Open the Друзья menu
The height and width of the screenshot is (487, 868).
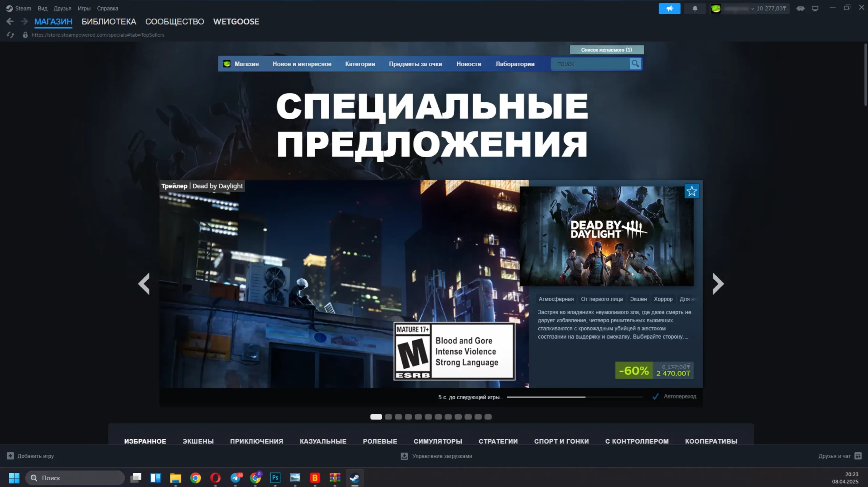coord(62,8)
